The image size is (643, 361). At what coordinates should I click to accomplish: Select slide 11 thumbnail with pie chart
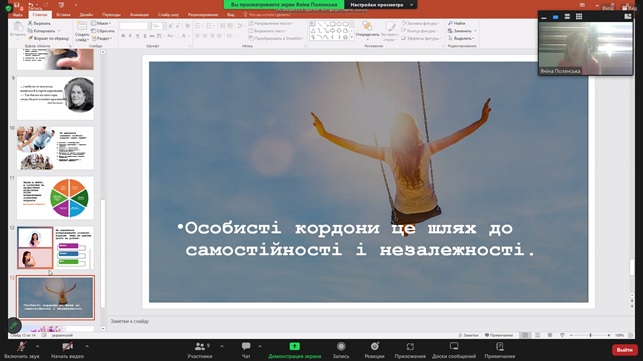tap(55, 198)
